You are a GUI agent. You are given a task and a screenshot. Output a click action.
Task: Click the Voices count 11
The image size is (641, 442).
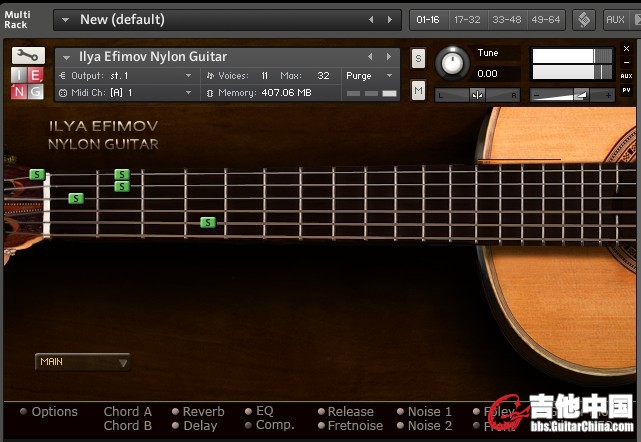264,76
